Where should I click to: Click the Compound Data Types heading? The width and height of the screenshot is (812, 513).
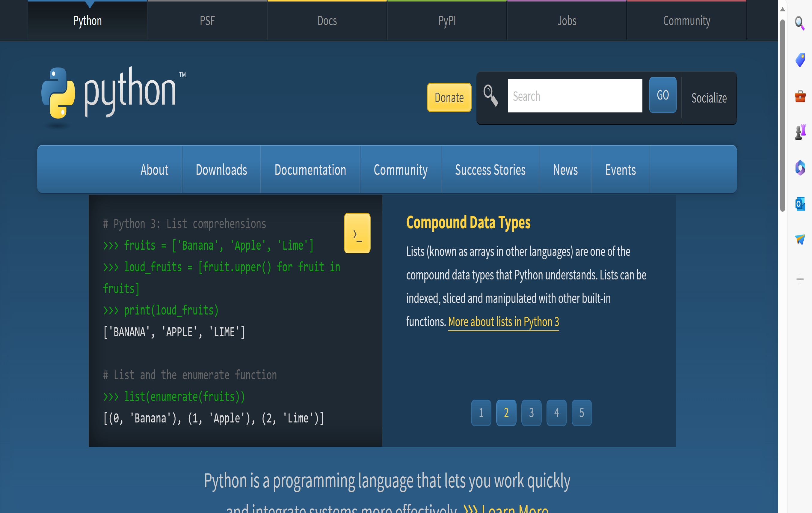pos(468,222)
